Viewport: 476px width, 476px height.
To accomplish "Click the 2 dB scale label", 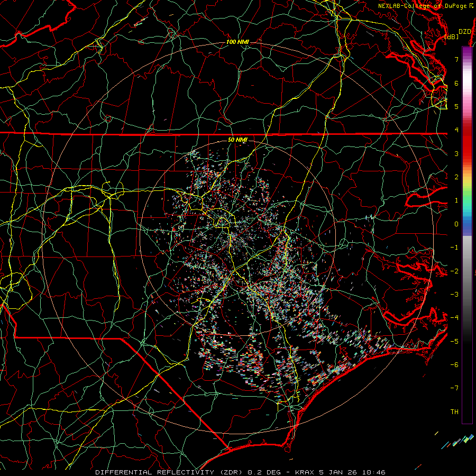I will click(456, 177).
